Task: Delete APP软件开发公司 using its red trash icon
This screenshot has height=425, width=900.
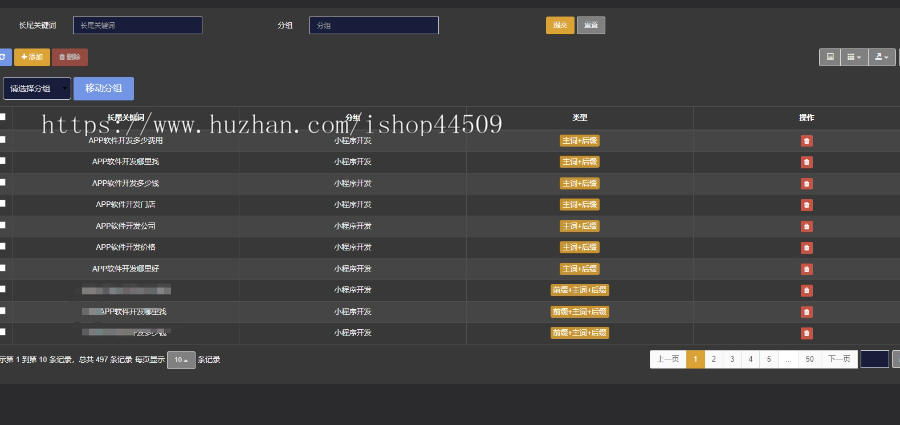Action: coord(806,226)
